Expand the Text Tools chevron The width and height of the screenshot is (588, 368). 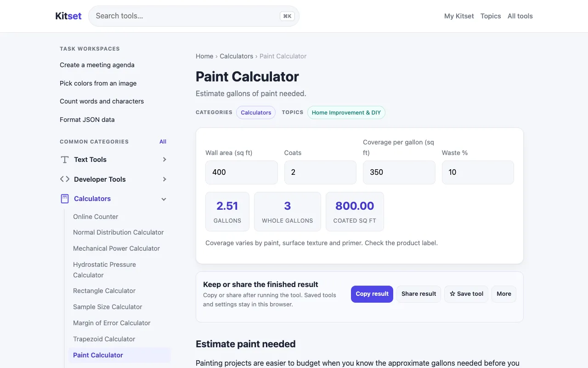(x=164, y=160)
